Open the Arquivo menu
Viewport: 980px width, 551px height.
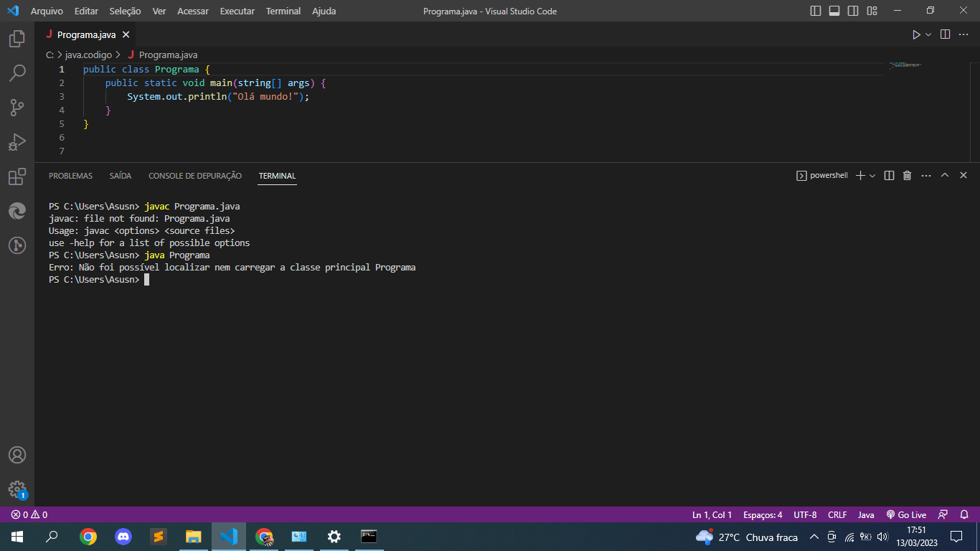pos(47,11)
